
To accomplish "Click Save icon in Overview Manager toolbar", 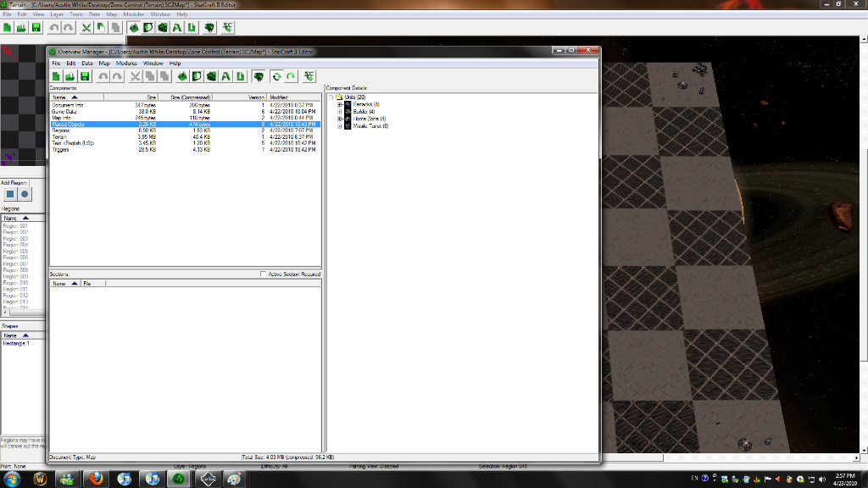I will point(85,76).
